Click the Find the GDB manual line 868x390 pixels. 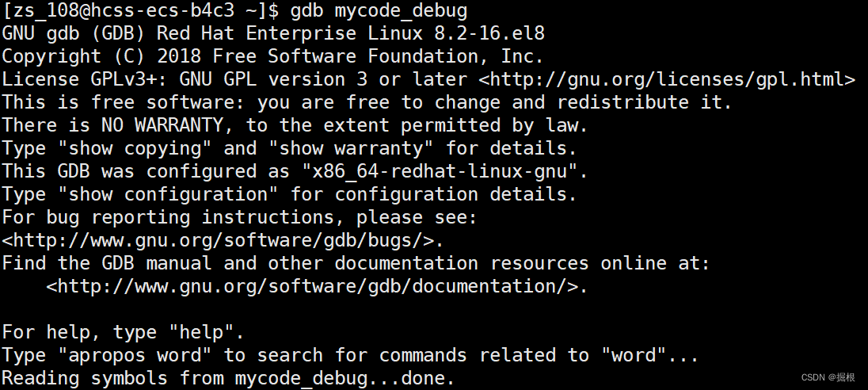(356, 263)
